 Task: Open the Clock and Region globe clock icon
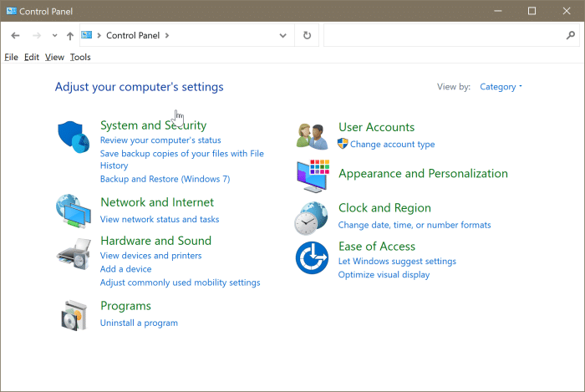point(311,218)
